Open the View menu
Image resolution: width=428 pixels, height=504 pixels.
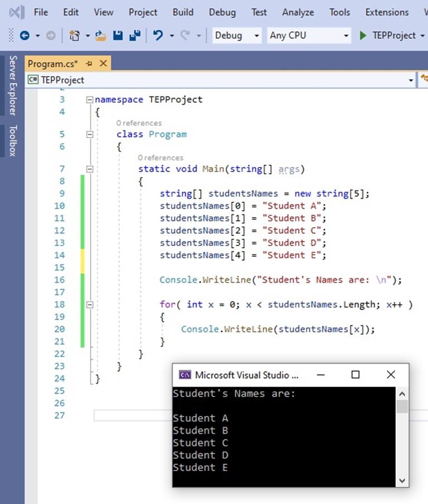click(x=104, y=12)
